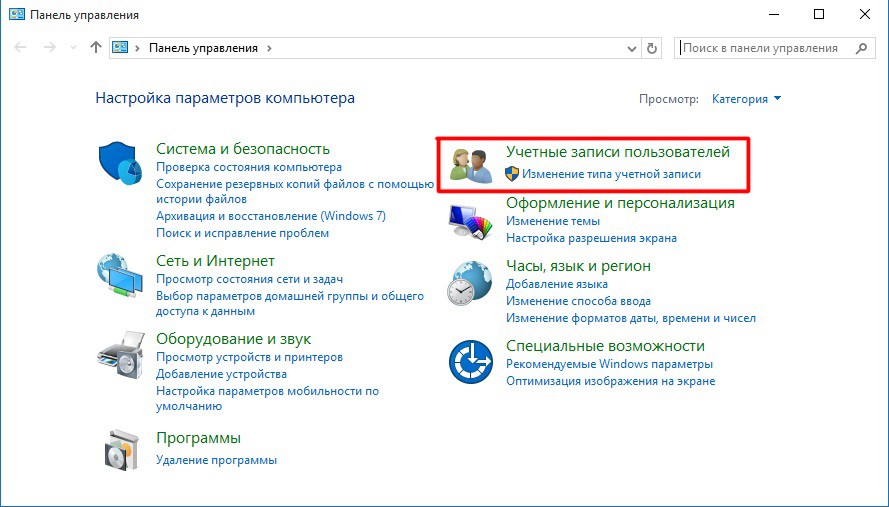Open the View by Категория dropdown
This screenshot has width=889, height=507.
[746, 99]
